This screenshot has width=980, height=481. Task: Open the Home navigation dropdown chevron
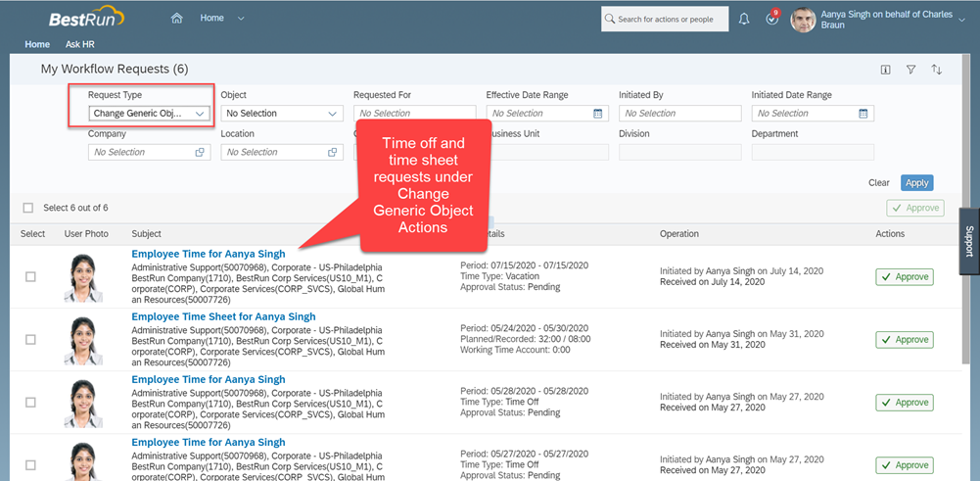click(x=241, y=19)
